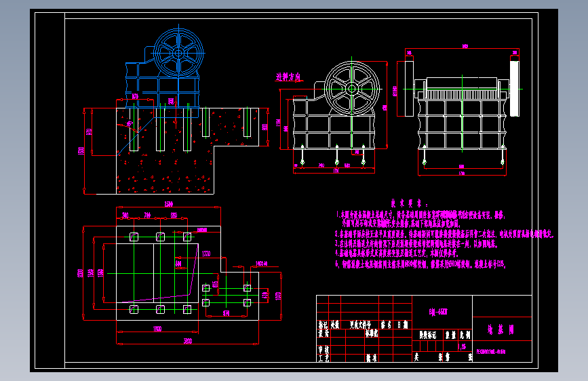Select the 3800 overall length dimension
The image size is (588, 381).
(187, 341)
